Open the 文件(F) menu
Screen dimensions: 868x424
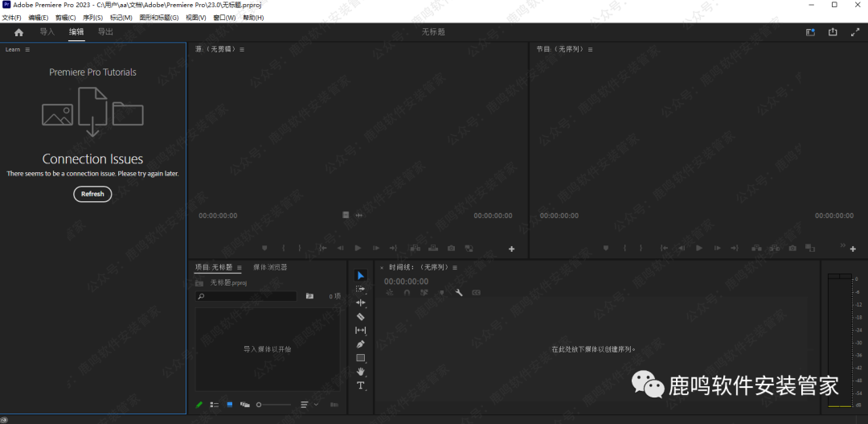11,18
